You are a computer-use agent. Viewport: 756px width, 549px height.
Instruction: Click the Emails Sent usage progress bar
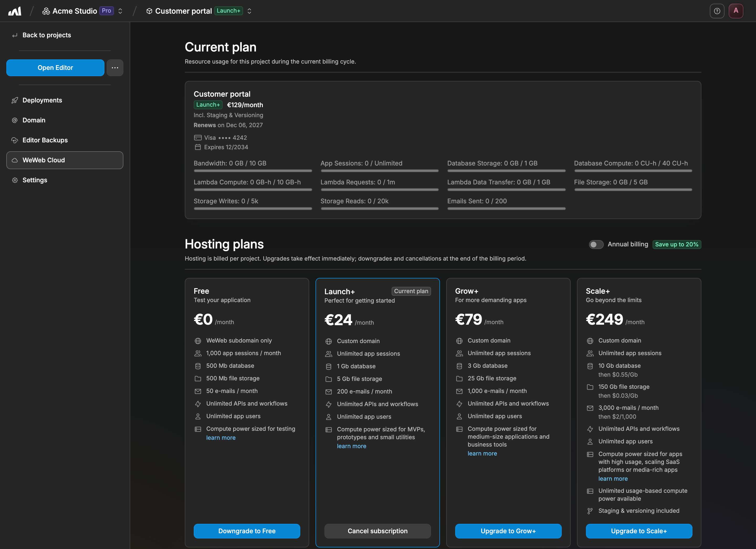pos(506,209)
